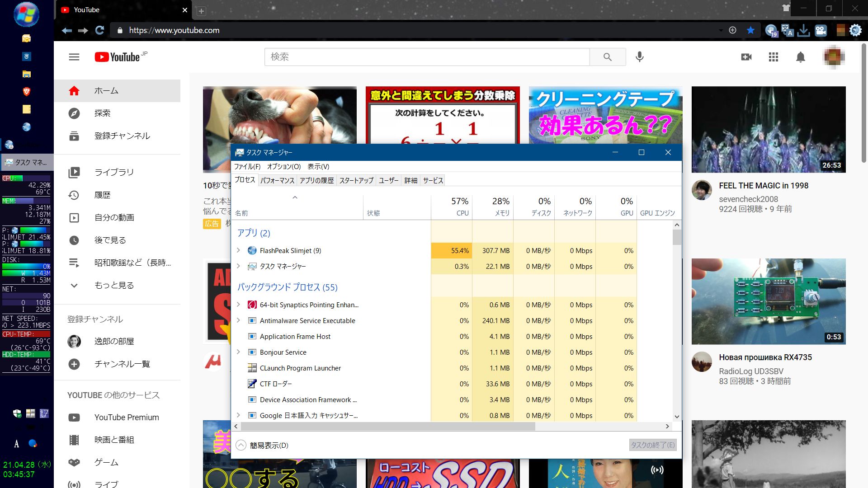Image resolution: width=868 pixels, height=488 pixels.
Task: Open the address bar dropdown arrow
Action: tap(721, 30)
